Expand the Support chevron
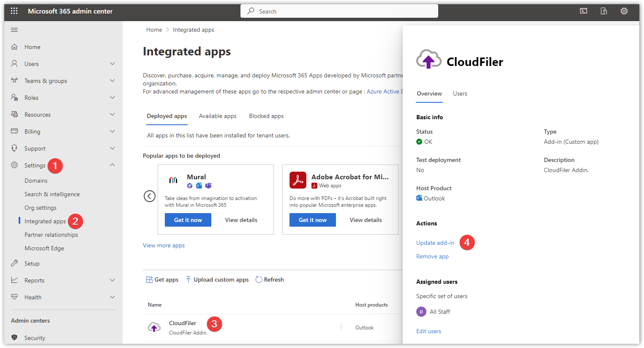Screen dimensions: 644x348 112,148
